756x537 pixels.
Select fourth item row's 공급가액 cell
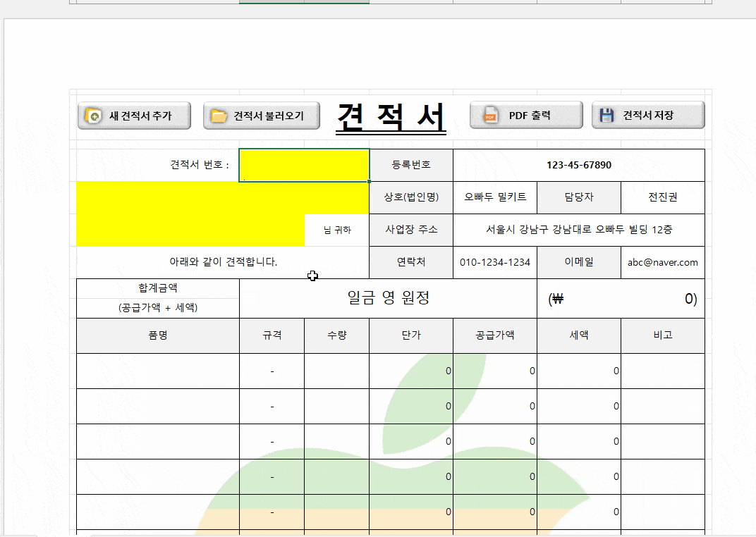tap(495, 477)
